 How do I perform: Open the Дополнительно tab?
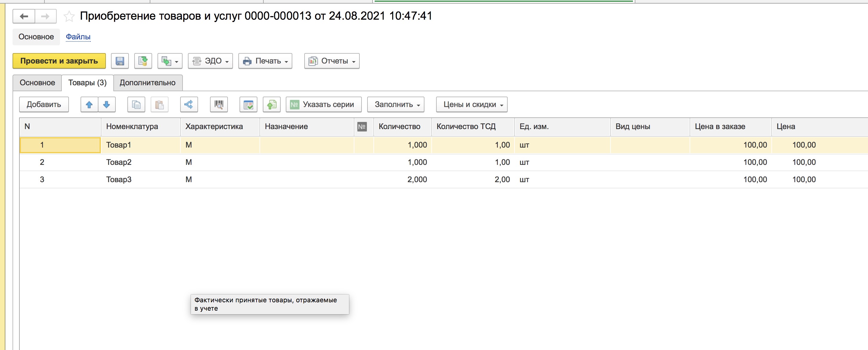[148, 83]
